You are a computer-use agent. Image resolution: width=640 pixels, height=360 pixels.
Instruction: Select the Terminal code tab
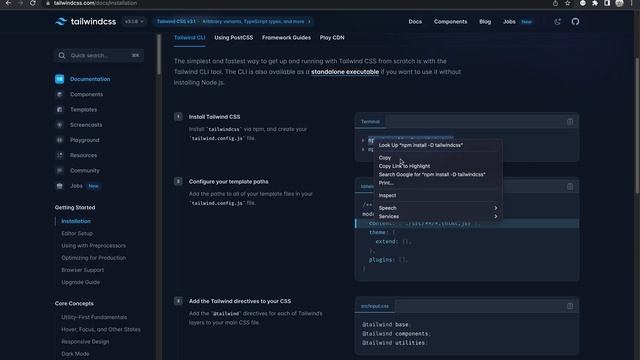coord(370,122)
